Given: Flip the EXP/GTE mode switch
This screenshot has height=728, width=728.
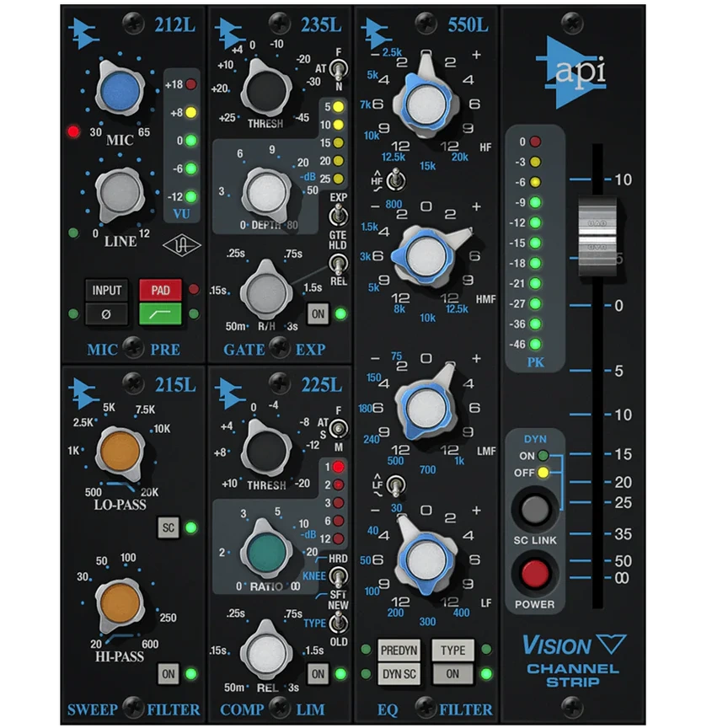Looking at the screenshot, I should (338, 216).
